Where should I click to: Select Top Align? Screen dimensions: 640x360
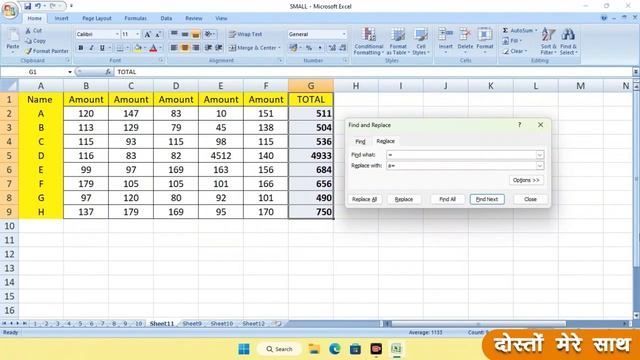[174, 34]
